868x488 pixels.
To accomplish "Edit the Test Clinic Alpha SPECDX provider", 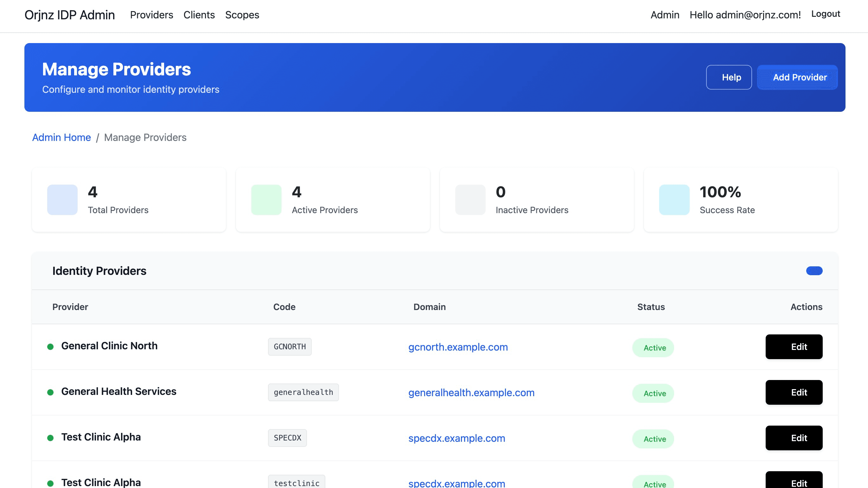I will click(794, 438).
